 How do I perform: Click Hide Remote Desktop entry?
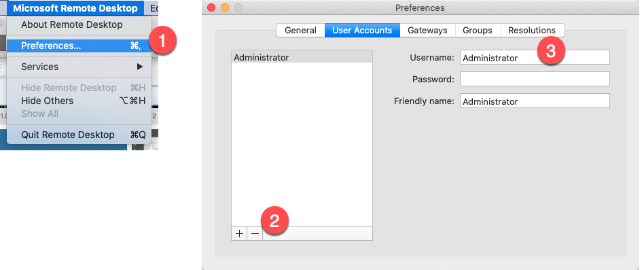tap(79, 88)
